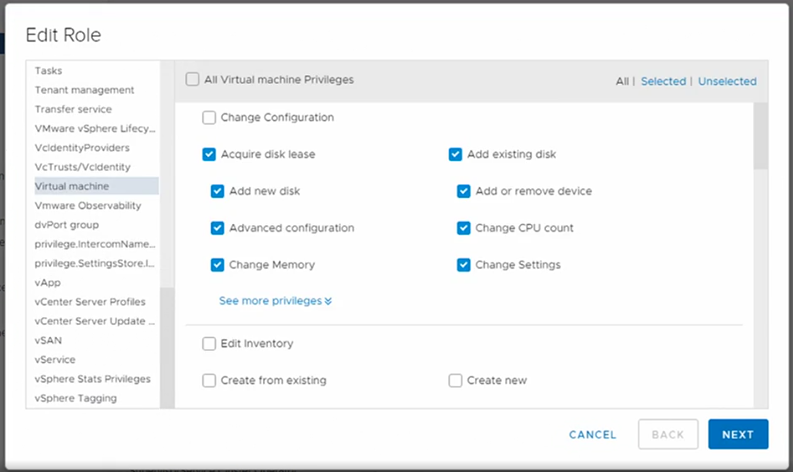Select vSphere Tagging category
Image resolution: width=793 pixels, height=472 pixels.
(75, 398)
